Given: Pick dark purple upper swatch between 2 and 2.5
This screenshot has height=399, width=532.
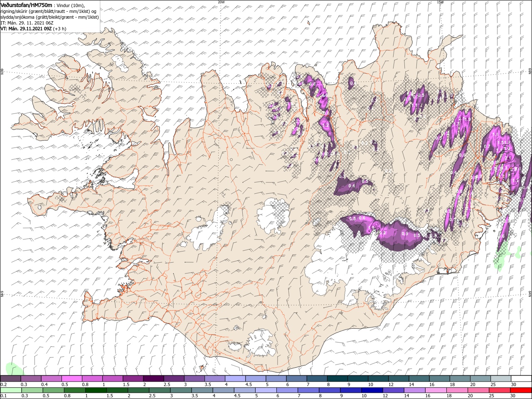Looking at the screenshot, I should [153, 379].
